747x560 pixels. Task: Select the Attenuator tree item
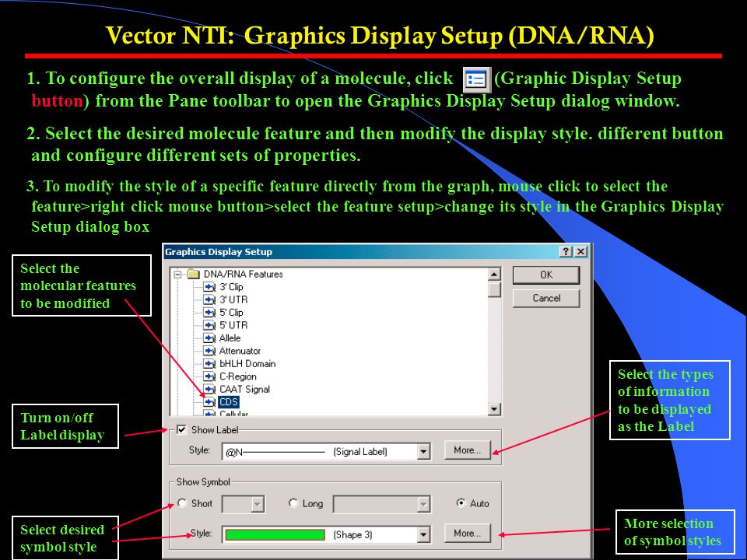(x=240, y=351)
